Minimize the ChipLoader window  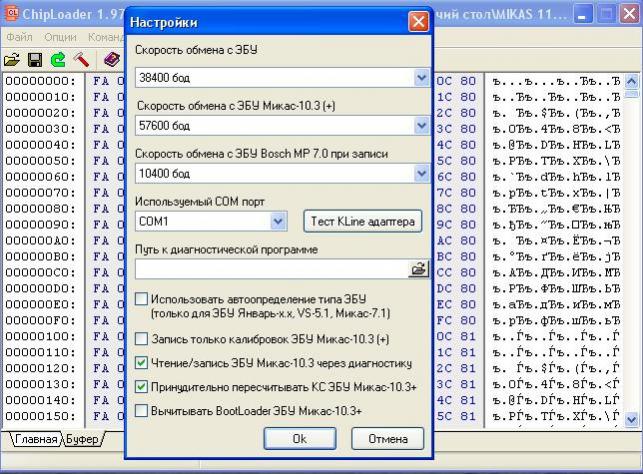pos(581,15)
